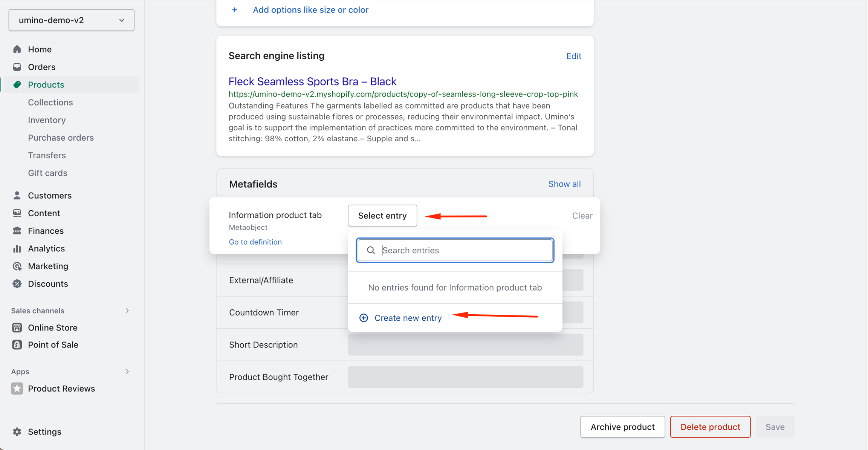Click the Archive product button

[622, 427]
